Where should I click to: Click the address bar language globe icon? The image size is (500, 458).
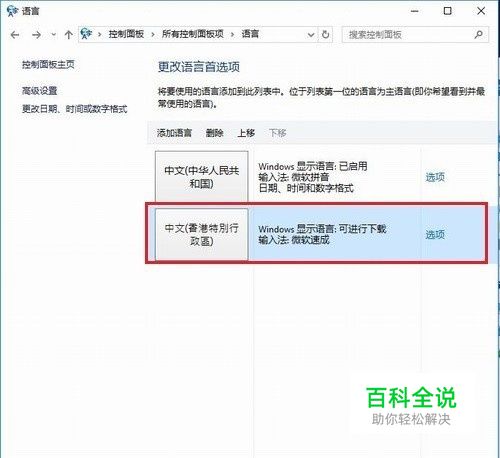tap(86, 34)
